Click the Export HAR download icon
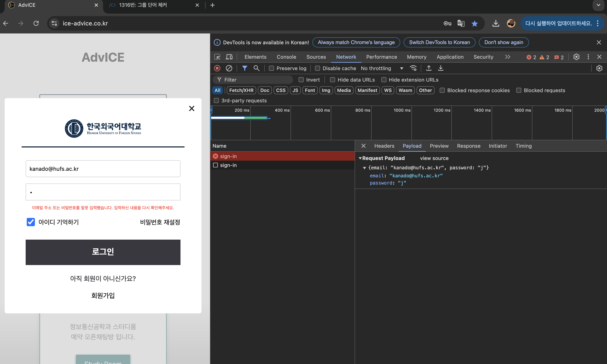This screenshot has width=607, height=364. click(441, 68)
